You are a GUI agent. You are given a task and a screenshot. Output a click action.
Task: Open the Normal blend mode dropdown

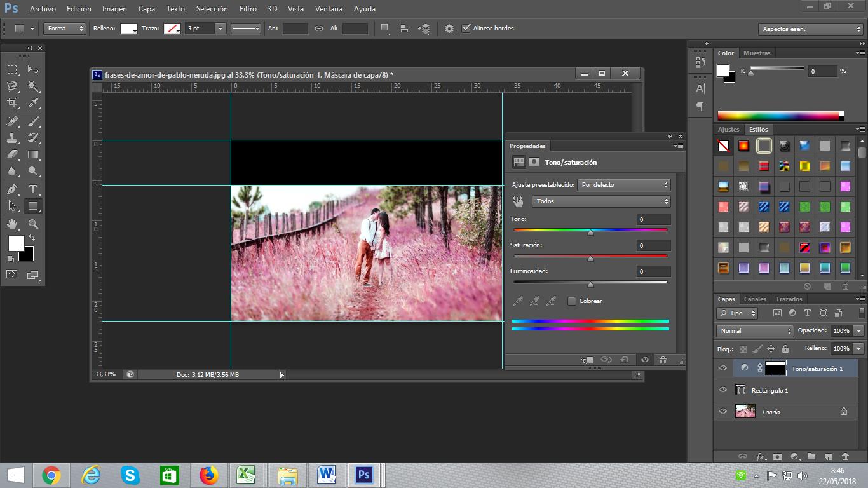(x=755, y=331)
